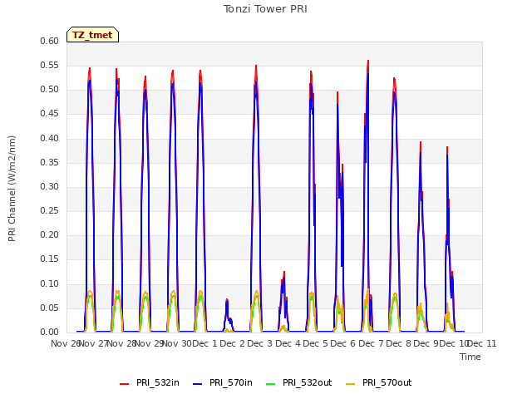532x399 pixels.
Task: Click the Dec 1 x-axis date label
Action: (205, 343)
